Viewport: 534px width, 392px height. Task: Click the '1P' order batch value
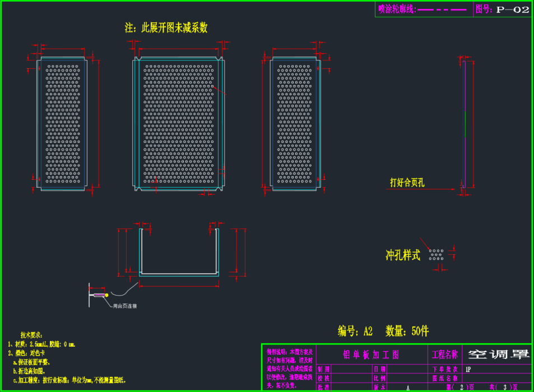pyautogui.click(x=468, y=369)
